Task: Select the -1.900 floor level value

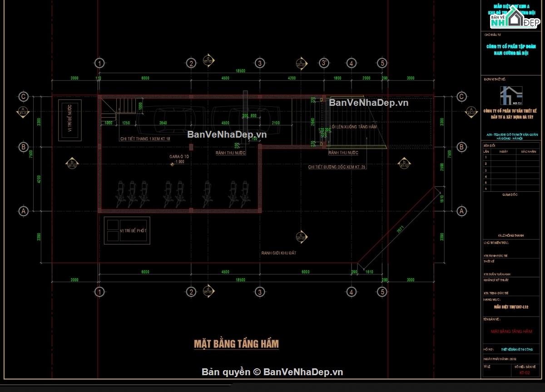Action: point(179,162)
